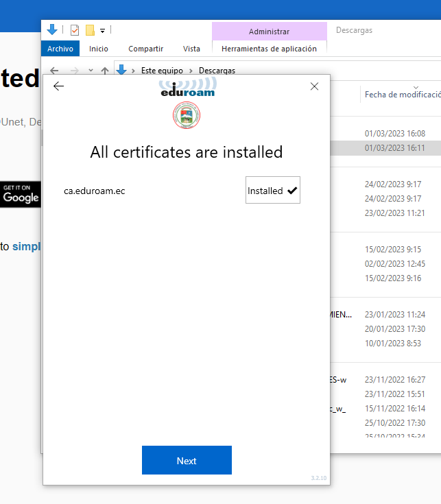Click the blue 'simpl' link on the webpage

click(26, 247)
